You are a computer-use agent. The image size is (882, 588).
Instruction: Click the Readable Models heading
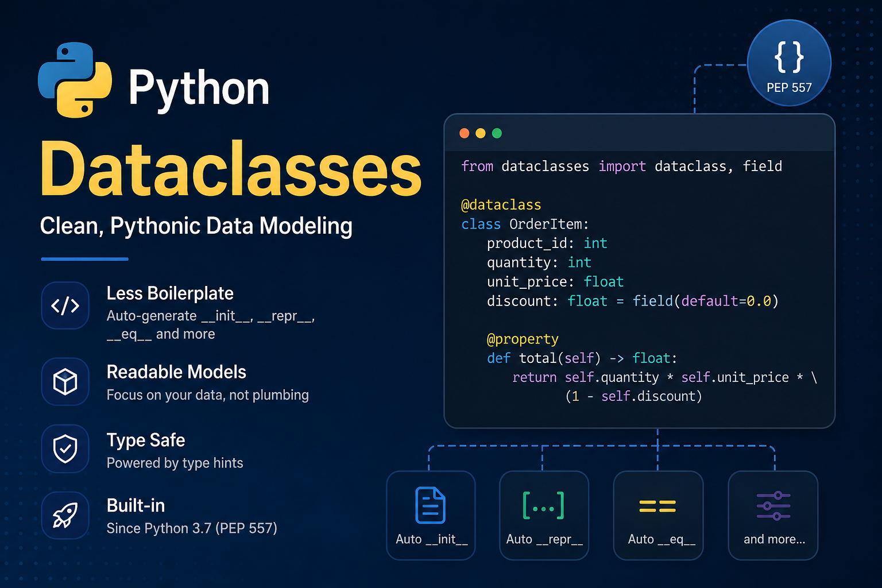(x=176, y=372)
